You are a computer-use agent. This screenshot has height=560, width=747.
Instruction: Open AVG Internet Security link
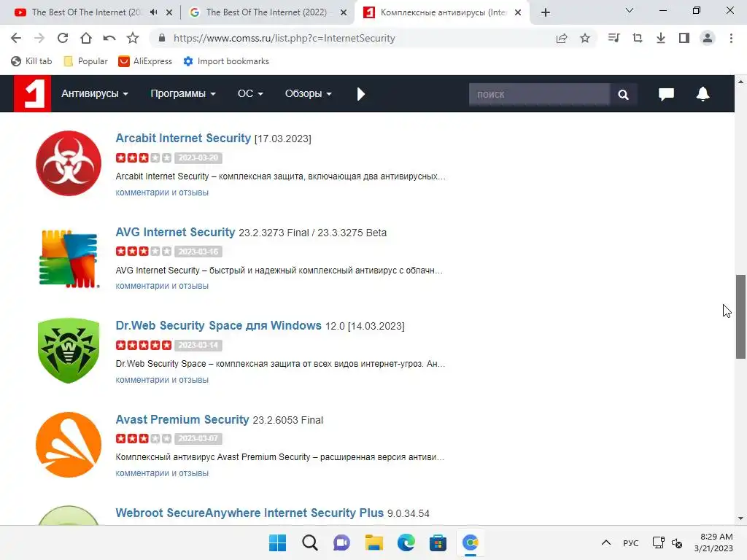(175, 232)
